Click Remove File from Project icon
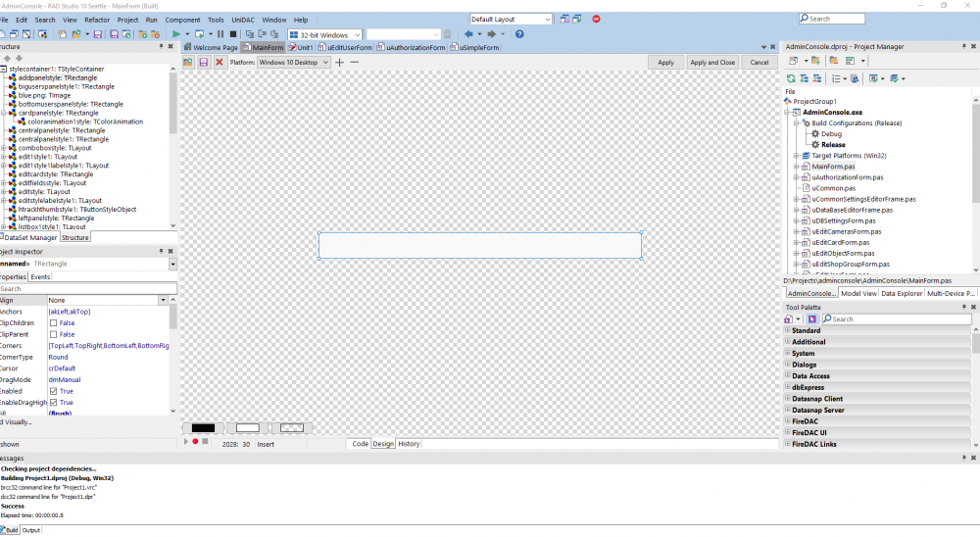This screenshot has height=537, width=980. (x=155, y=34)
